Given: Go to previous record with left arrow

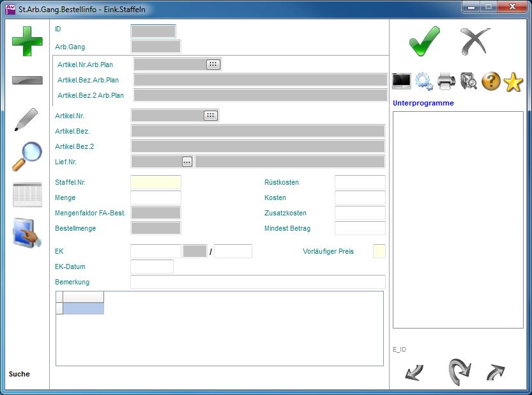Looking at the screenshot, I should click(x=414, y=373).
